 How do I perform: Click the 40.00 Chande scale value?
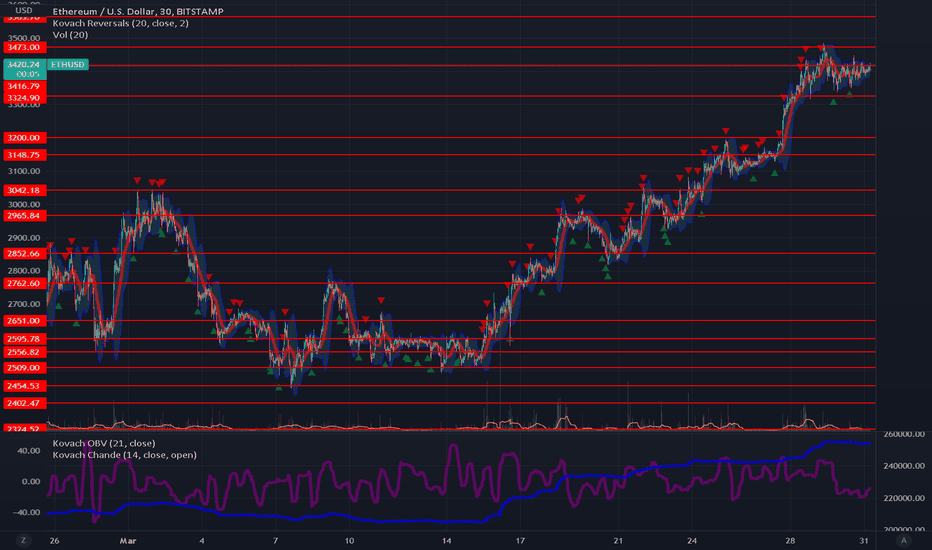[x=29, y=451]
